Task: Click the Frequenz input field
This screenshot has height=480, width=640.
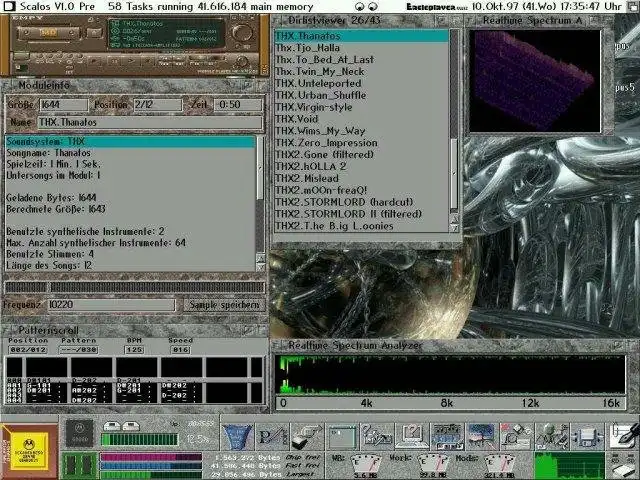Action: 110,304
